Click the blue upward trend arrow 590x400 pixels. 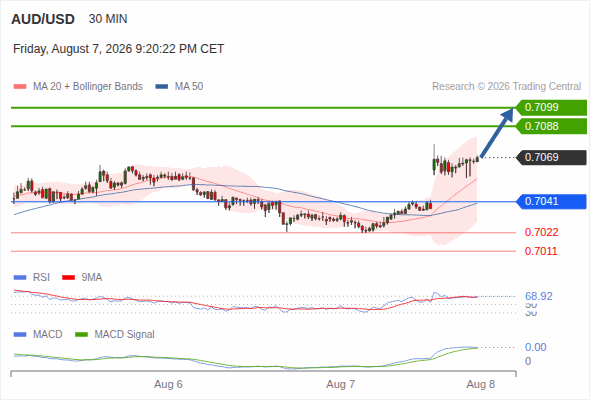point(497,132)
